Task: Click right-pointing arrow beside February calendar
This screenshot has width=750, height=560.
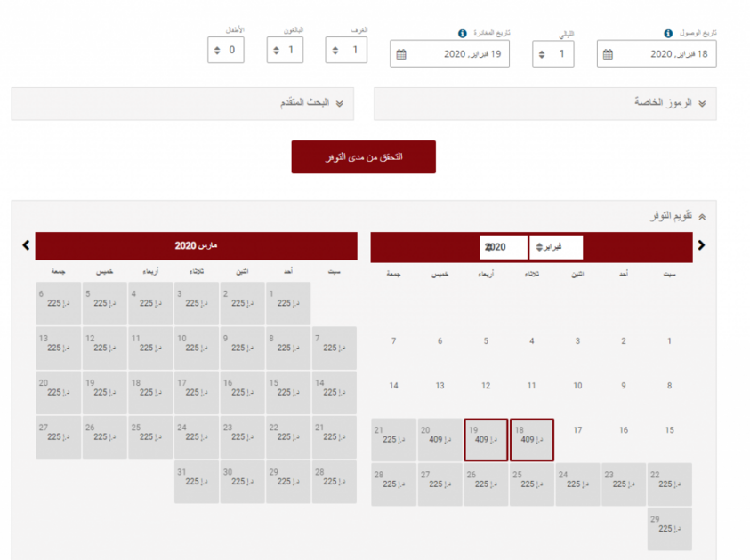Action: click(702, 245)
